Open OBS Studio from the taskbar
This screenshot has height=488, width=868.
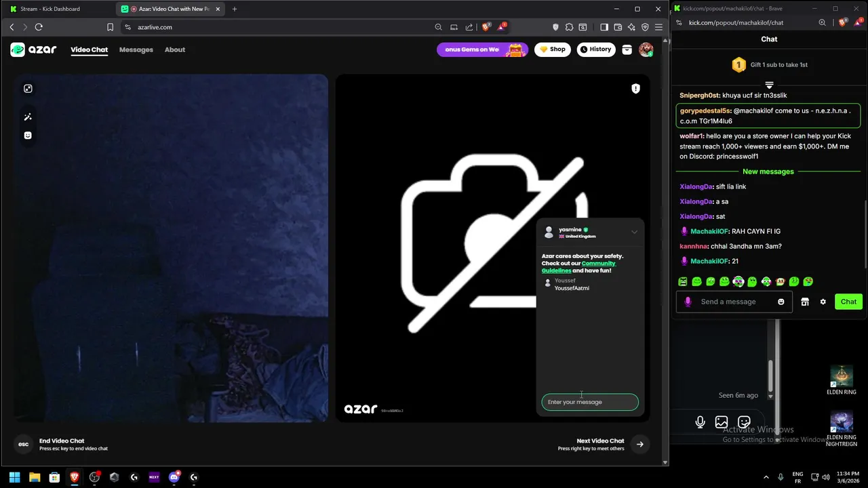[x=94, y=477]
